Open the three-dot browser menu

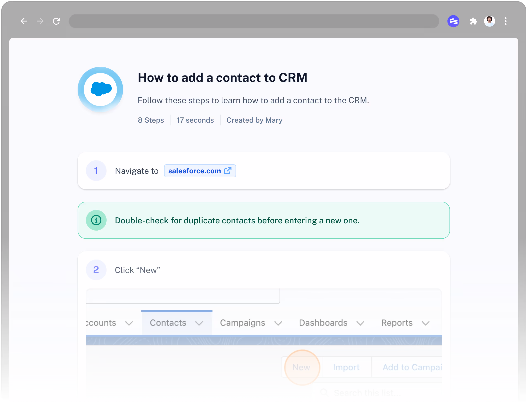click(x=505, y=21)
